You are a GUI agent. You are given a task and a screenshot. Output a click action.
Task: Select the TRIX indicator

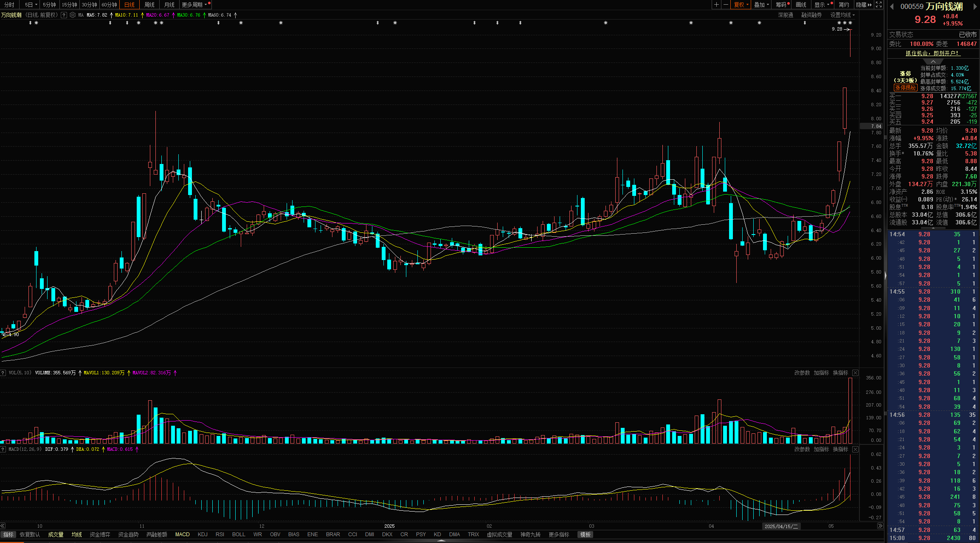[473, 535]
